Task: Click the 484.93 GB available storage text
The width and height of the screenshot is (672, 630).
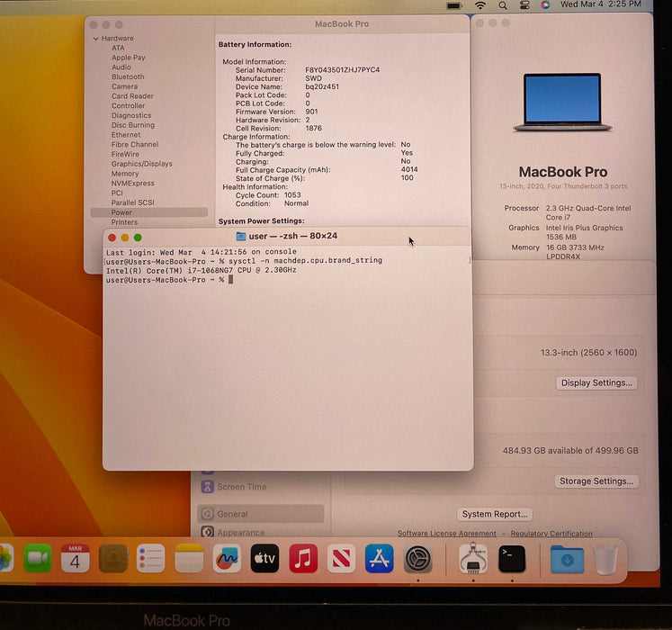Action: (570, 451)
